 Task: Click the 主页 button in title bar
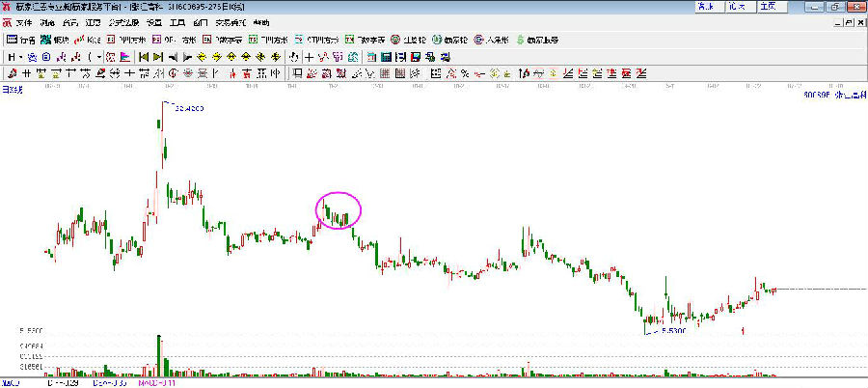(x=768, y=6)
